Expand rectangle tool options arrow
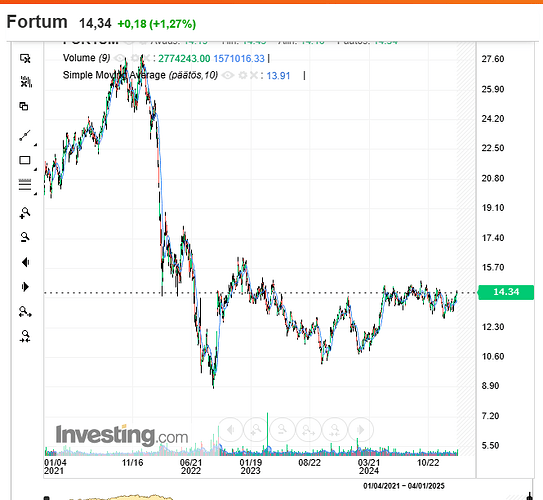The image size is (543, 500). (x=35, y=169)
